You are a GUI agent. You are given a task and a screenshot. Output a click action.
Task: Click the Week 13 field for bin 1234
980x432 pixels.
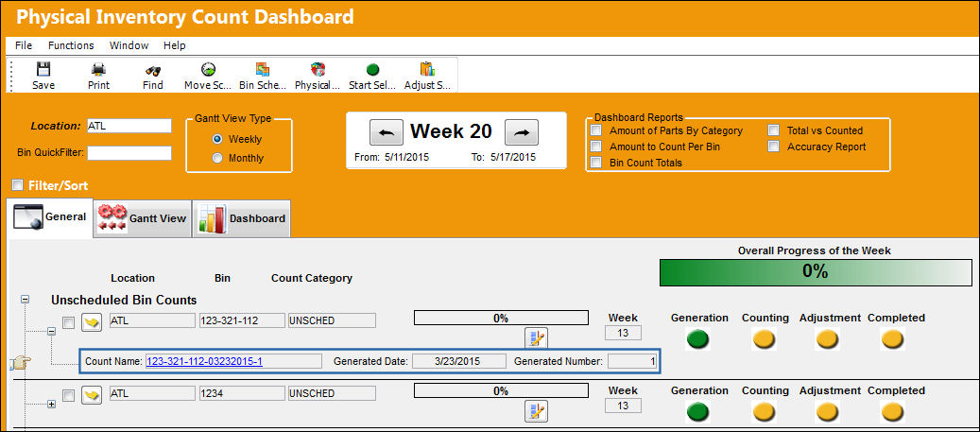pyautogui.click(x=623, y=406)
